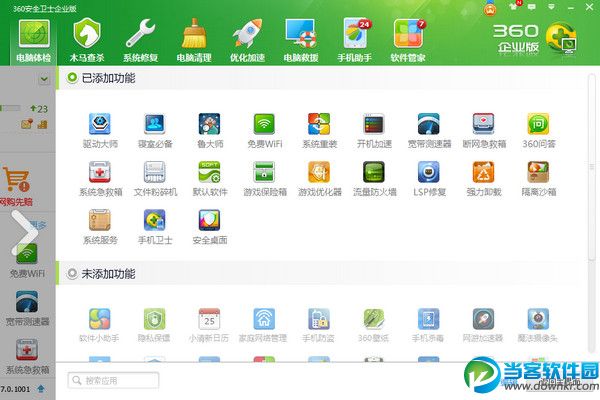Open 系统急救箱 shortcut in left sidebar
This screenshot has width=600, height=400.
27,357
